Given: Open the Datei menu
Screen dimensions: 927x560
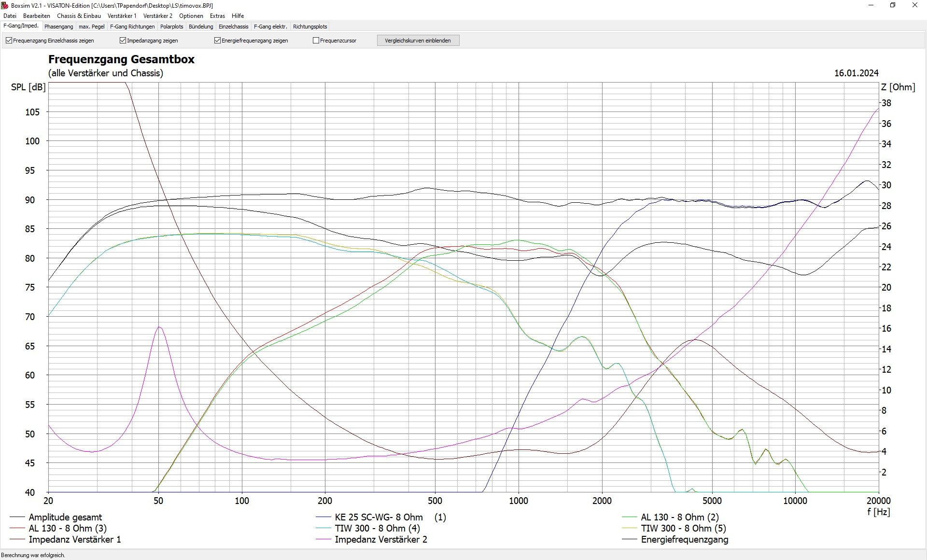Looking at the screenshot, I should tap(10, 16).
